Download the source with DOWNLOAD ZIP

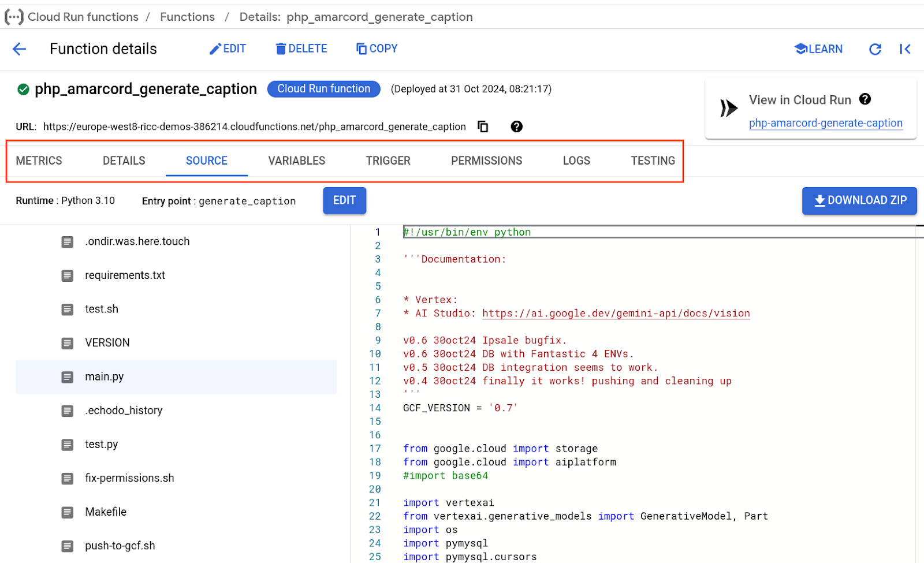(x=859, y=200)
